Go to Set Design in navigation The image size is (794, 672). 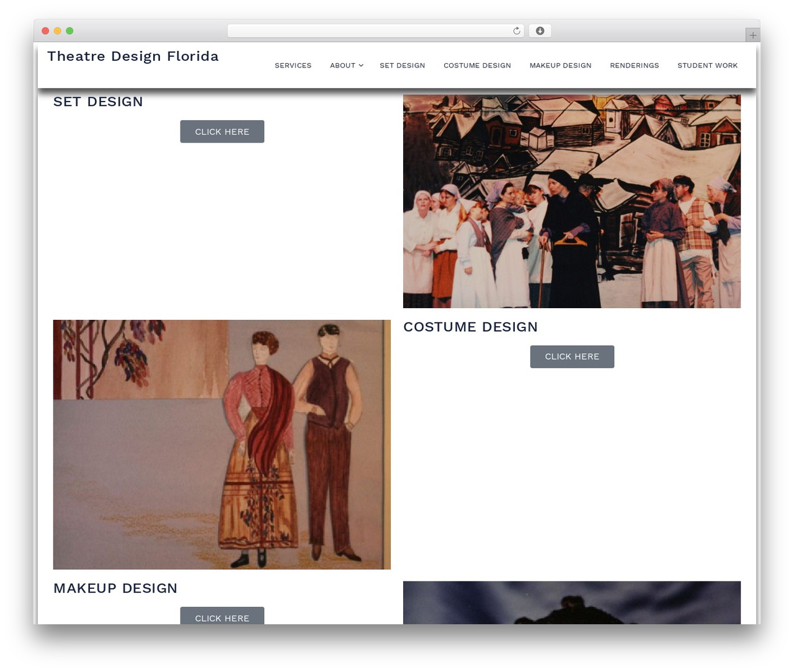(x=402, y=65)
